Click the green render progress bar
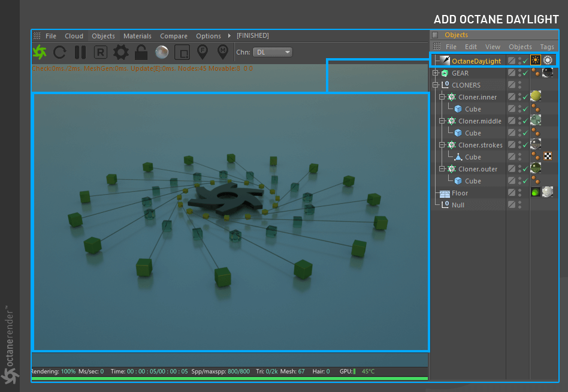Viewport: 568px width, 392px height. coord(229,379)
